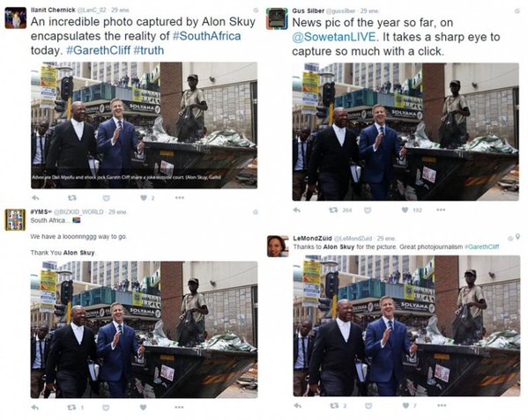Image resolution: width=528 pixels, height=420 pixels.
Task: Like Gus Silber's tweet with the heart
Action: click(x=405, y=210)
